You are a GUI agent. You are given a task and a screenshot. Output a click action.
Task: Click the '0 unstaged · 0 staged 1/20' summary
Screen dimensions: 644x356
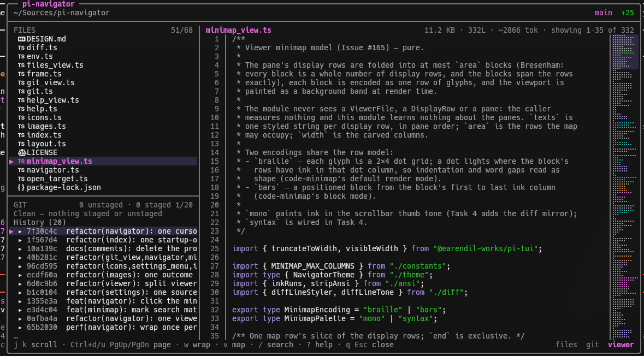(x=136, y=205)
